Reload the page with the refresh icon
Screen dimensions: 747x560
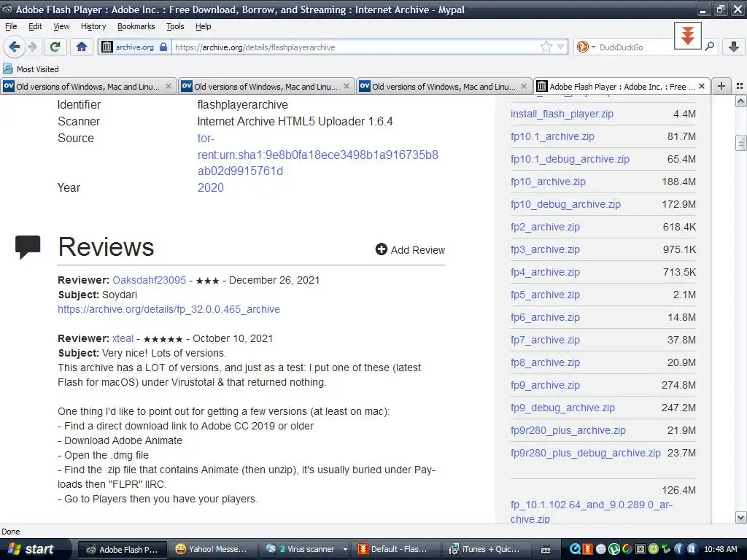pos(55,47)
